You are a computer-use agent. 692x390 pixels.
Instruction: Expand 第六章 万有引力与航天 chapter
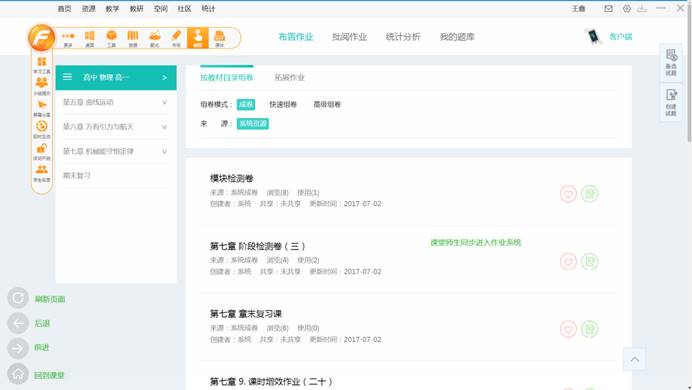116,127
